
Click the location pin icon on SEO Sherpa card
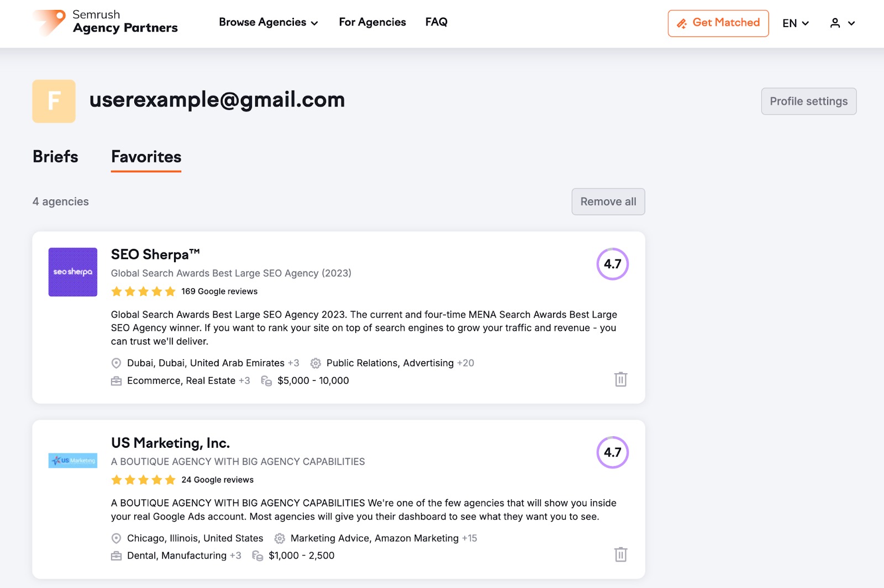click(116, 363)
